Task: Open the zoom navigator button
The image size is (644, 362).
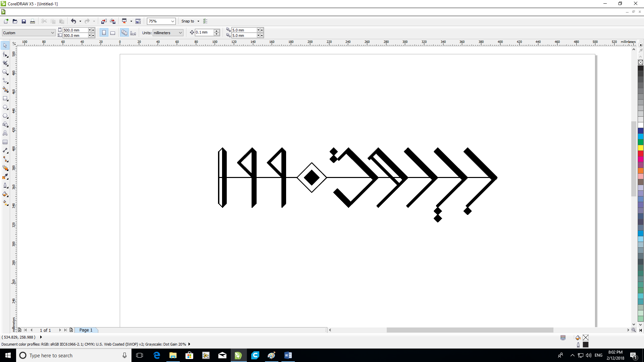Action: point(634,330)
